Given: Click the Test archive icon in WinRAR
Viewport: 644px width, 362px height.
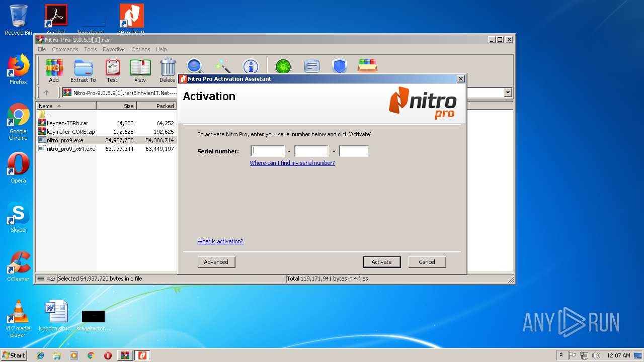Looking at the screenshot, I should coord(112,70).
